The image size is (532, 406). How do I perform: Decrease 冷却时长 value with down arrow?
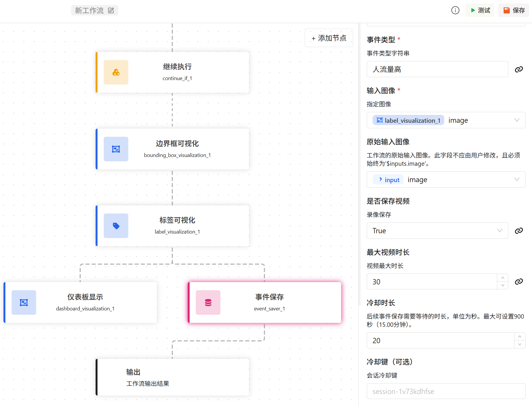point(519,344)
